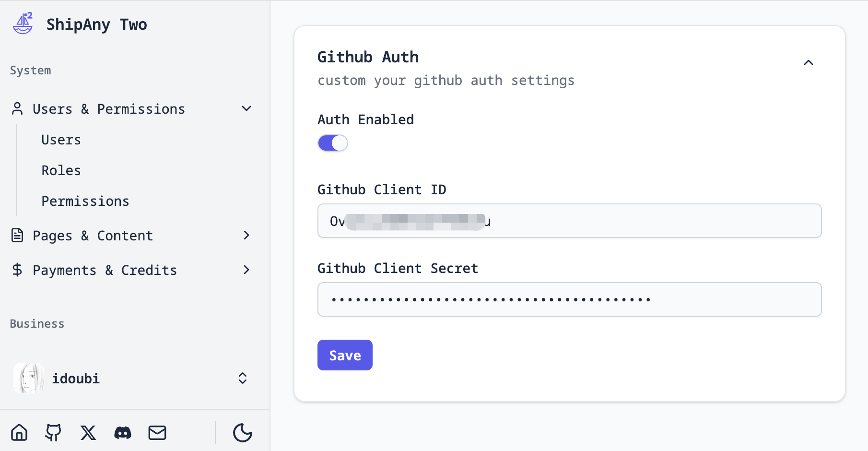The image size is (868, 451).
Task: Collapse the Github Auth card chevron
Action: pyautogui.click(x=809, y=63)
